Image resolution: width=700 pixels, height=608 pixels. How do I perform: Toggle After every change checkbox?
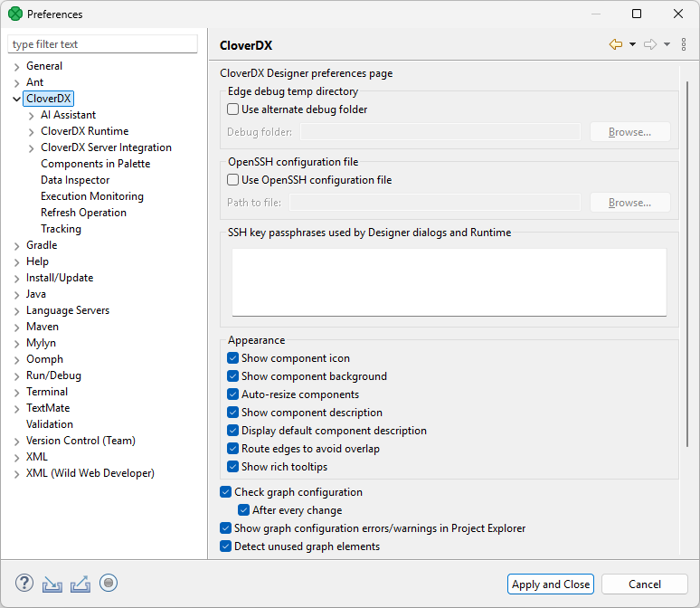pyautogui.click(x=244, y=510)
